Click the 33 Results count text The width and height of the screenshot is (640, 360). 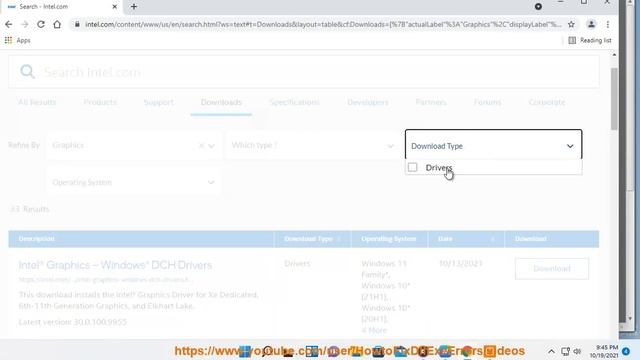click(29, 209)
